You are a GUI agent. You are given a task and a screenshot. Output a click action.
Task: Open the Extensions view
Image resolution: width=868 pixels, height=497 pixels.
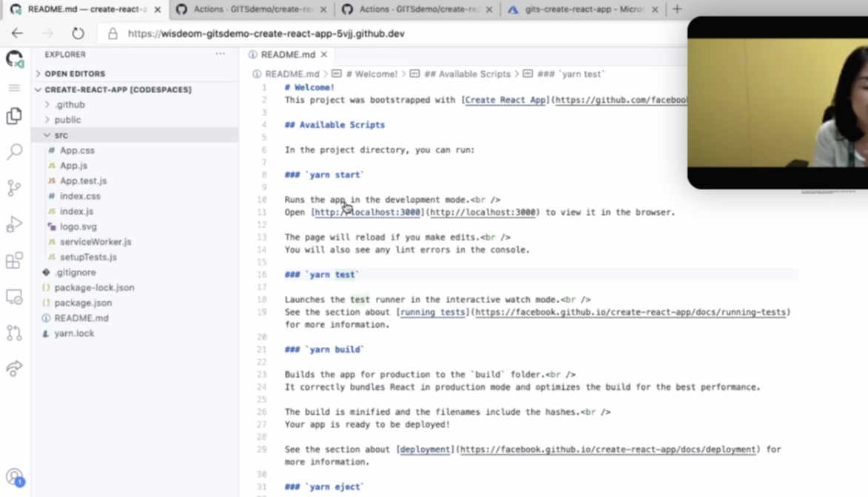click(x=14, y=260)
